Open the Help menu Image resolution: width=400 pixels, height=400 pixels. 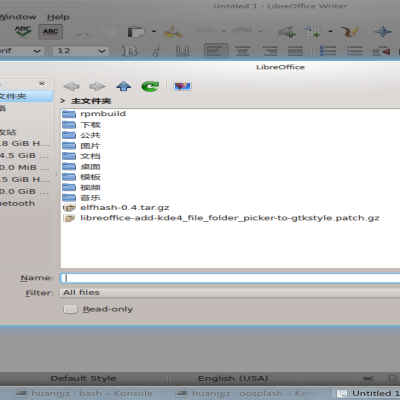coord(58,17)
